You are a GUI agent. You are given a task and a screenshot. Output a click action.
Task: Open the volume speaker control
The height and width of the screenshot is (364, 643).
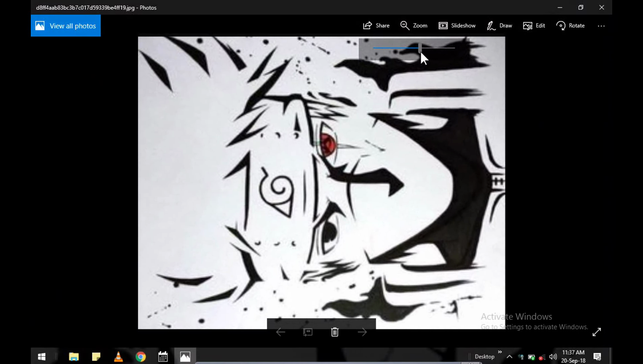click(x=553, y=357)
